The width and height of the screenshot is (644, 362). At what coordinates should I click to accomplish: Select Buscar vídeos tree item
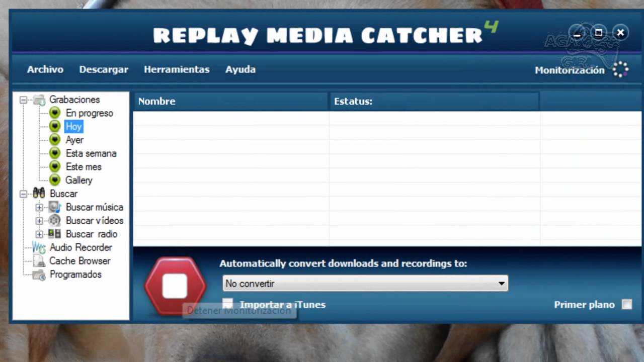[x=94, y=221]
